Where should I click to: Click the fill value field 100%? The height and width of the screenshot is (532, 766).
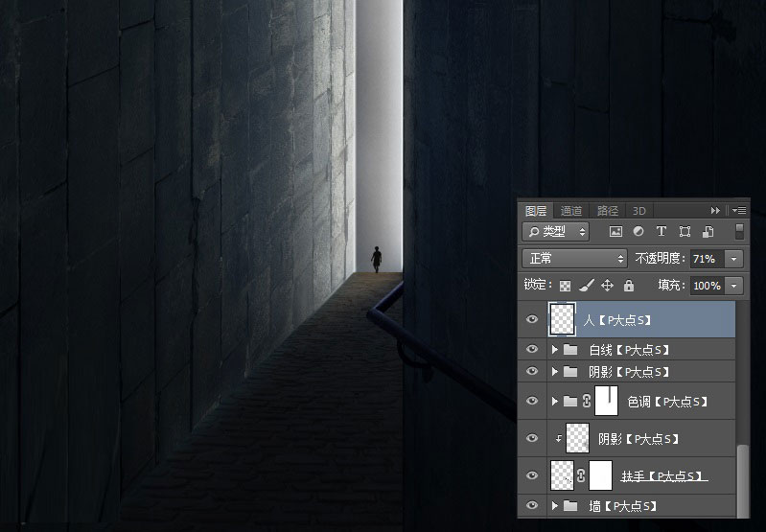click(x=708, y=286)
